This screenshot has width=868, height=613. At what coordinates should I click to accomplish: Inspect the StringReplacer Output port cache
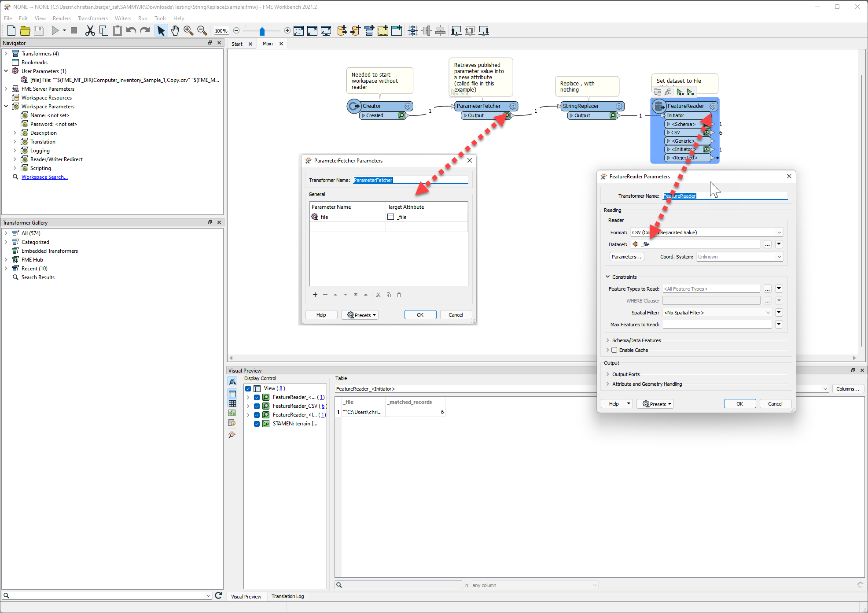click(613, 115)
